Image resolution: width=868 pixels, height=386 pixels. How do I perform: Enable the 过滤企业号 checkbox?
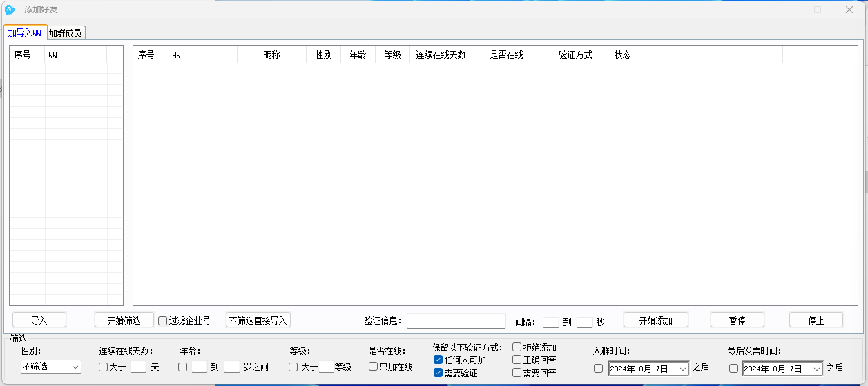click(x=163, y=320)
